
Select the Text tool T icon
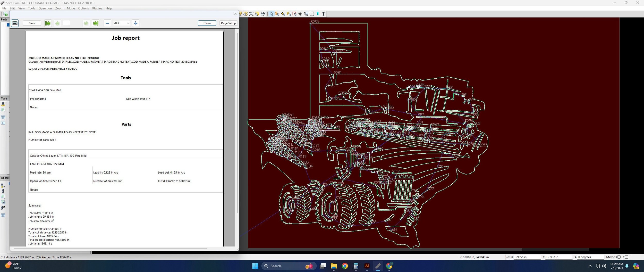click(x=324, y=14)
